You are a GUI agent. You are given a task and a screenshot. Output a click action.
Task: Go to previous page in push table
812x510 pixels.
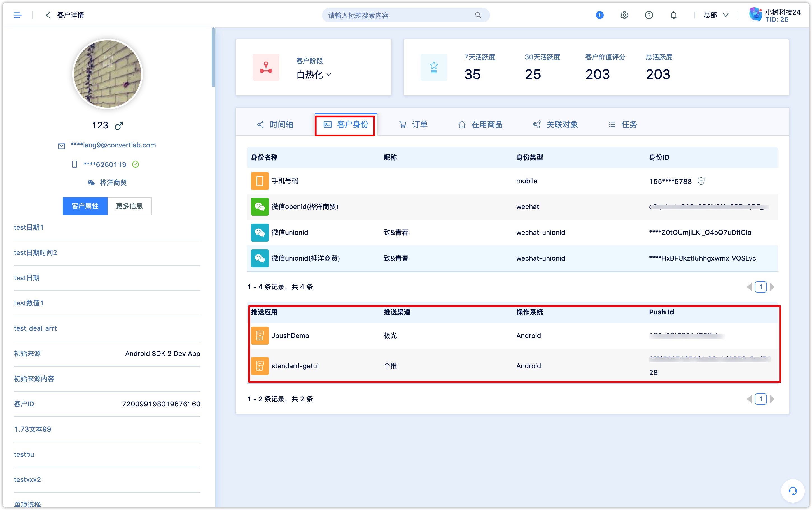click(749, 399)
